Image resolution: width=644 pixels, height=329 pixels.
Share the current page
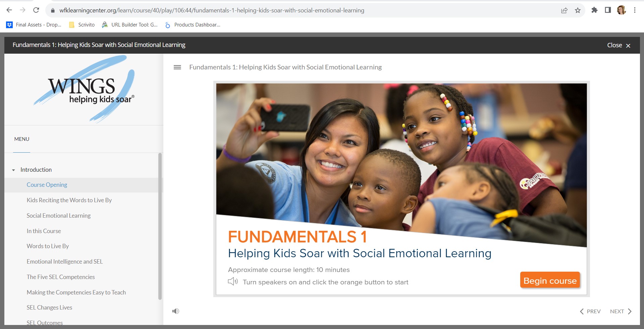pos(564,10)
